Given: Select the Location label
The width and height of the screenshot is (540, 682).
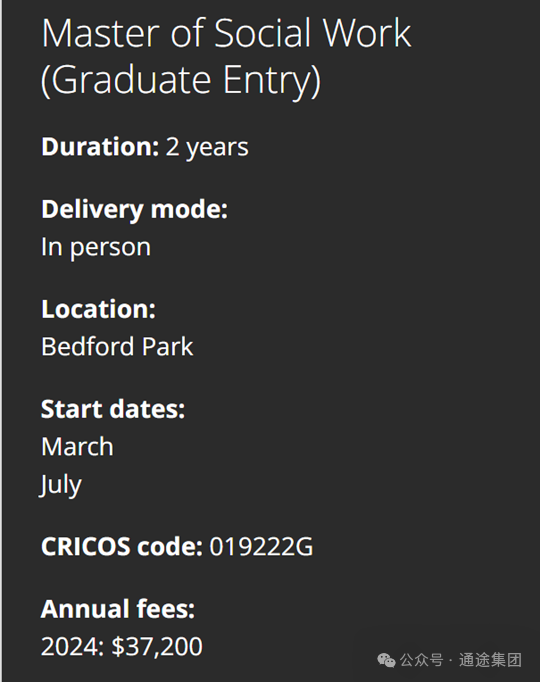Looking at the screenshot, I should pos(98,309).
